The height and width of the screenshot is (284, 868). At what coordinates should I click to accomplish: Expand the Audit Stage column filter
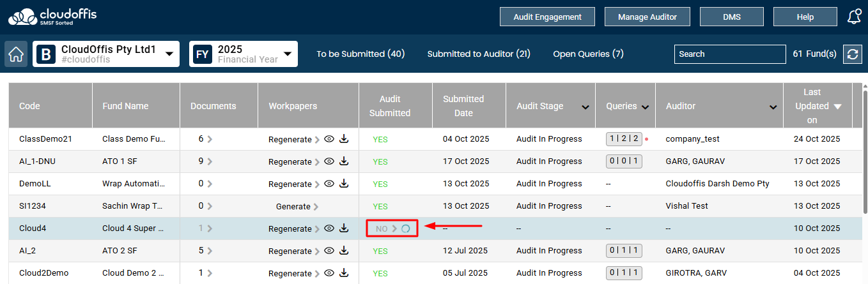(x=585, y=107)
